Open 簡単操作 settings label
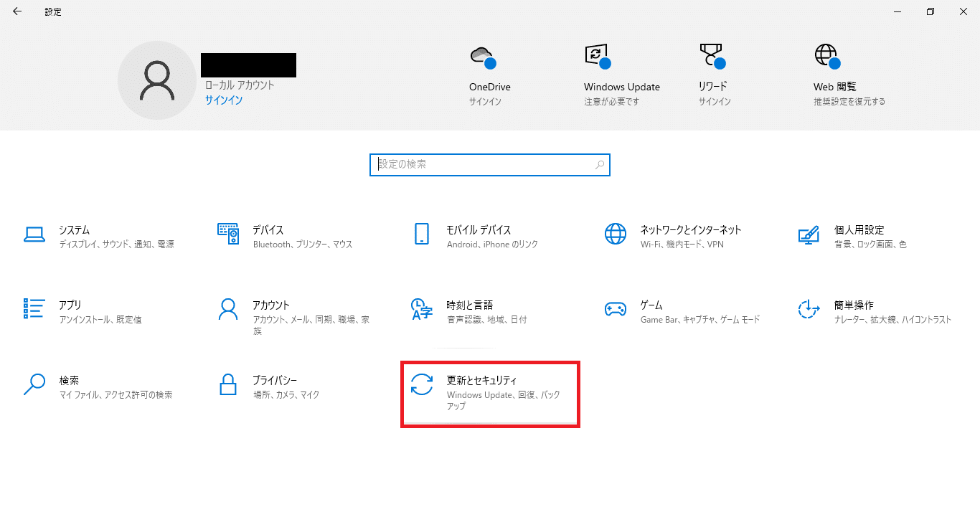This screenshot has height=522, width=980. click(x=854, y=305)
